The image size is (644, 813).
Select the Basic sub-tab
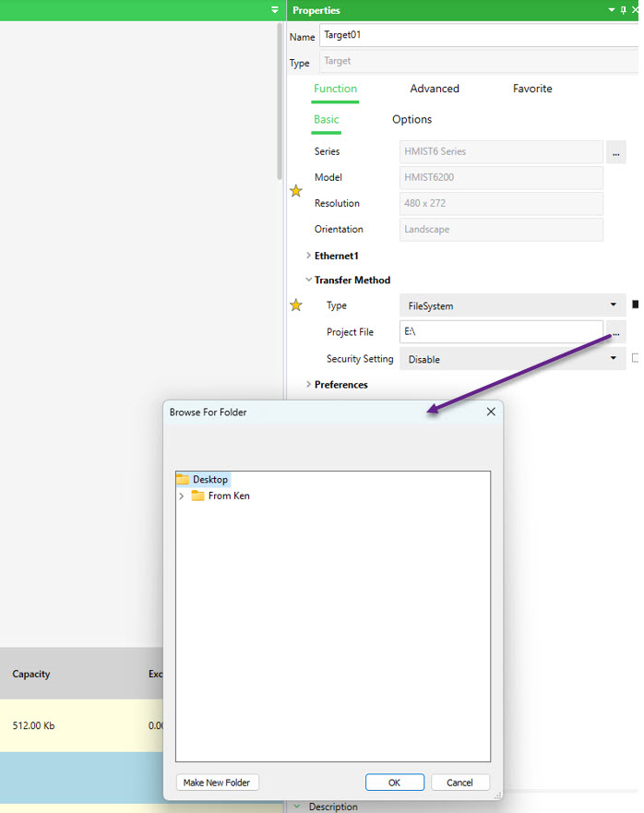[x=326, y=119]
